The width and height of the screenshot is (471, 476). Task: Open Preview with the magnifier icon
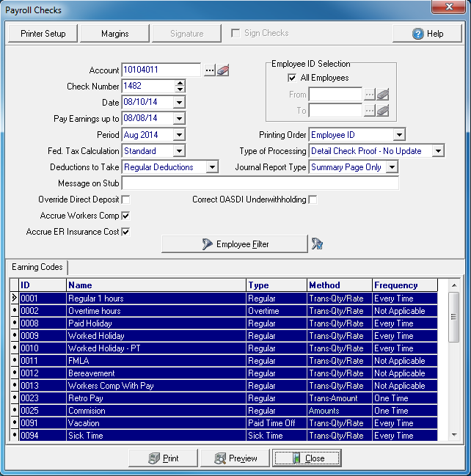click(235, 458)
